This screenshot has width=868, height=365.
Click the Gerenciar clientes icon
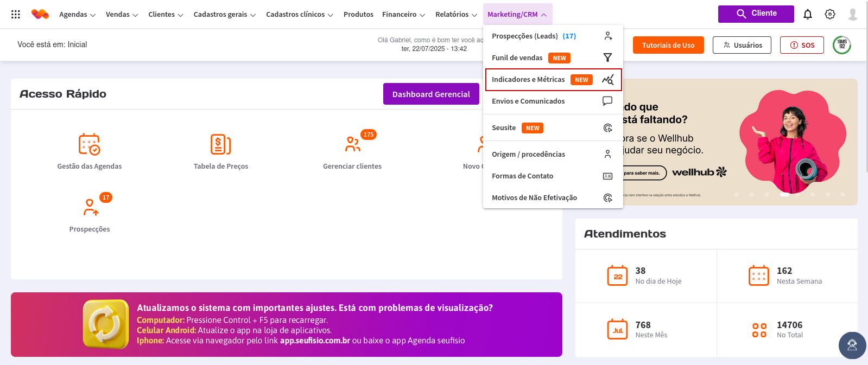point(352,144)
